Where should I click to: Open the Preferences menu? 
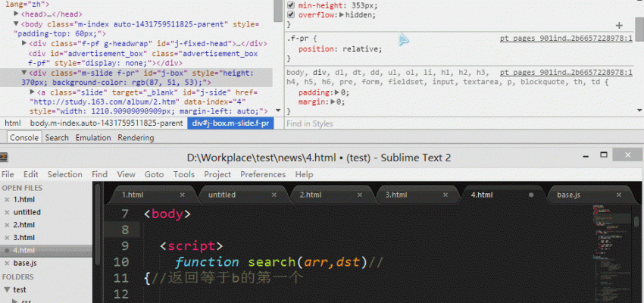click(x=263, y=174)
